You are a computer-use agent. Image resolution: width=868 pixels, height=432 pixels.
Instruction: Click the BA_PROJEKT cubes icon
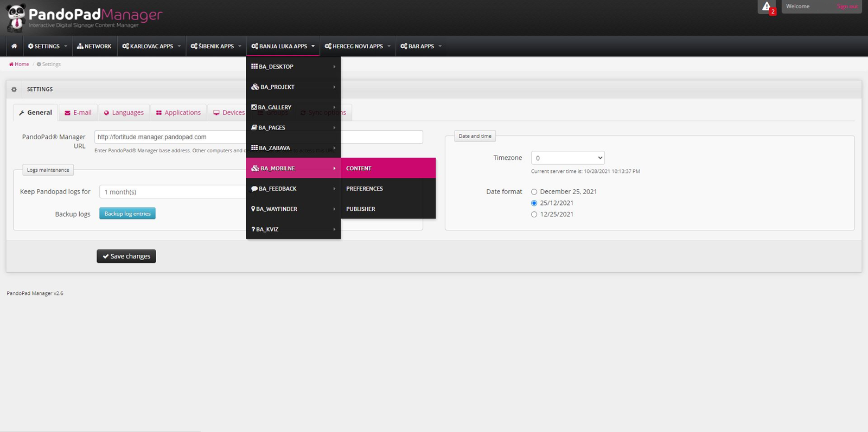pyautogui.click(x=255, y=87)
